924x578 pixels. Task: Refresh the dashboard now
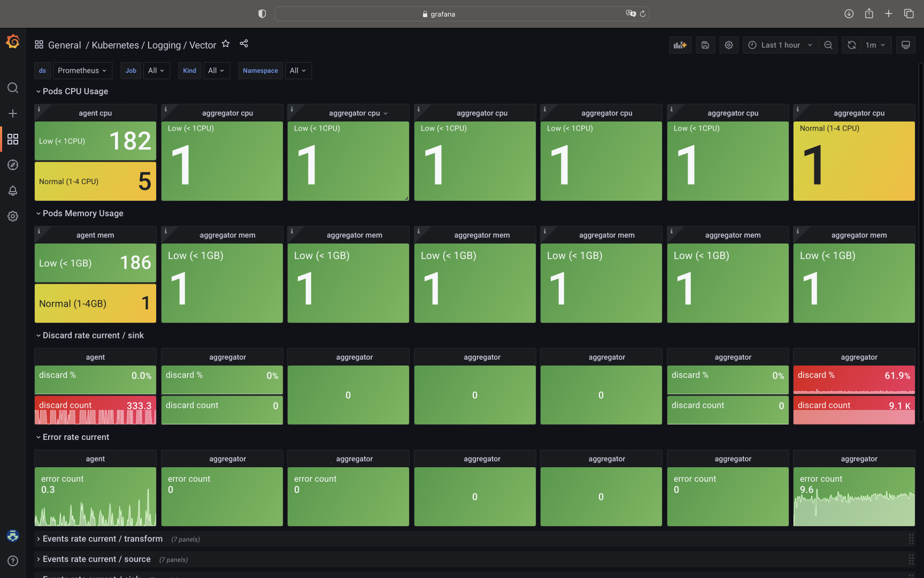(x=852, y=45)
